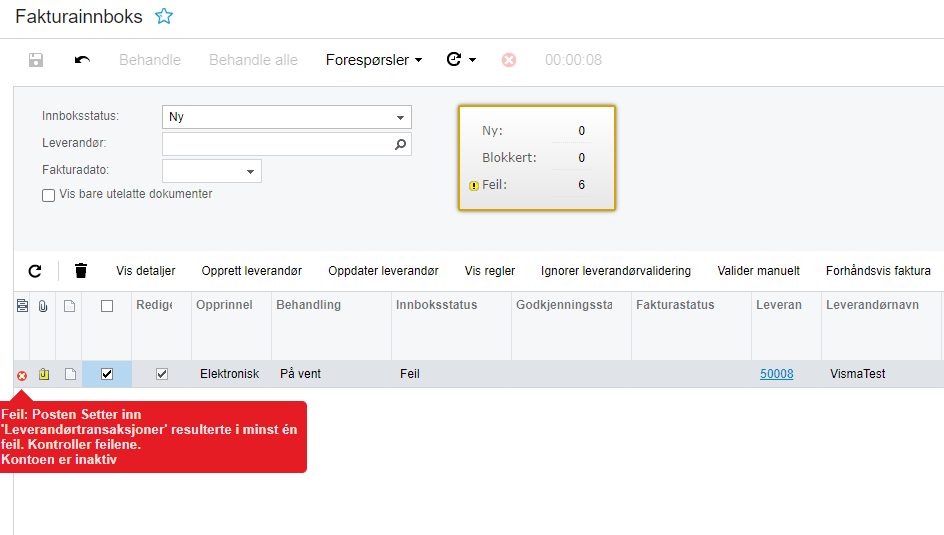The width and height of the screenshot is (944, 535).
Task: Refresh the grid with reload icon
Action: [35, 271]
